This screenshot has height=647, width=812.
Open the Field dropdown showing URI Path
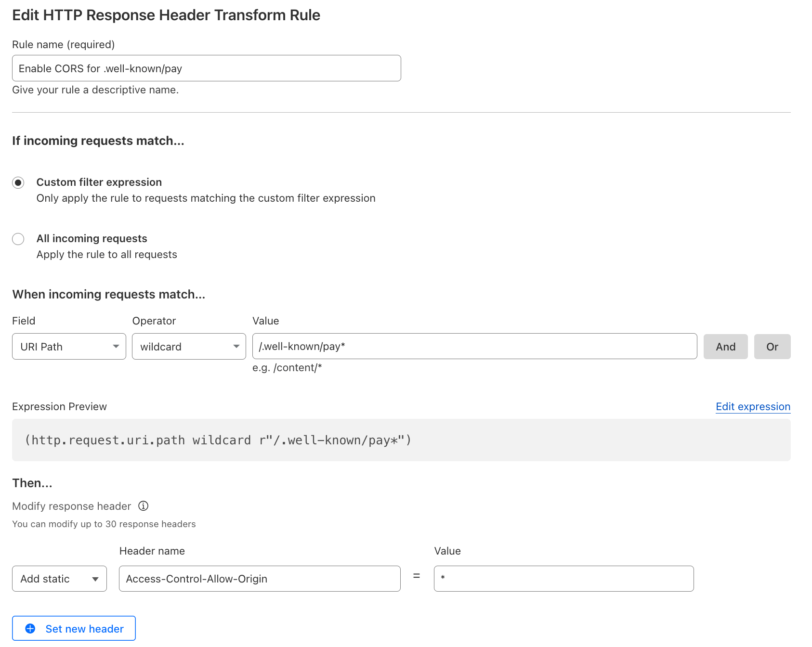68,346
